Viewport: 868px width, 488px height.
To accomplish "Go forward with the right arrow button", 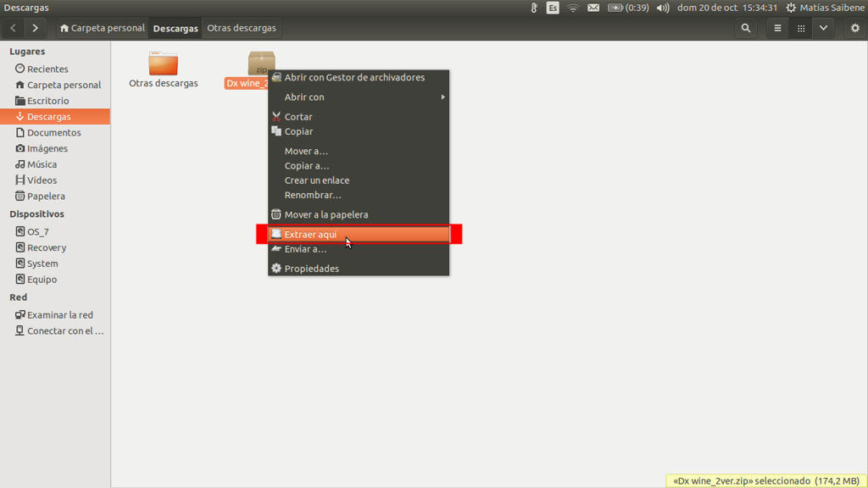I will (35, 28).
